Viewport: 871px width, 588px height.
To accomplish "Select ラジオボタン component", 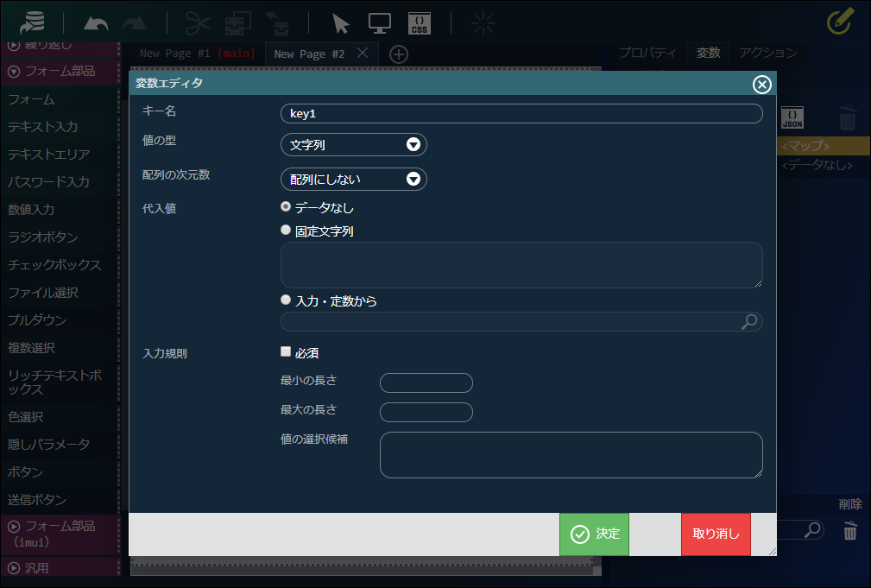I will tap(60, 237).
